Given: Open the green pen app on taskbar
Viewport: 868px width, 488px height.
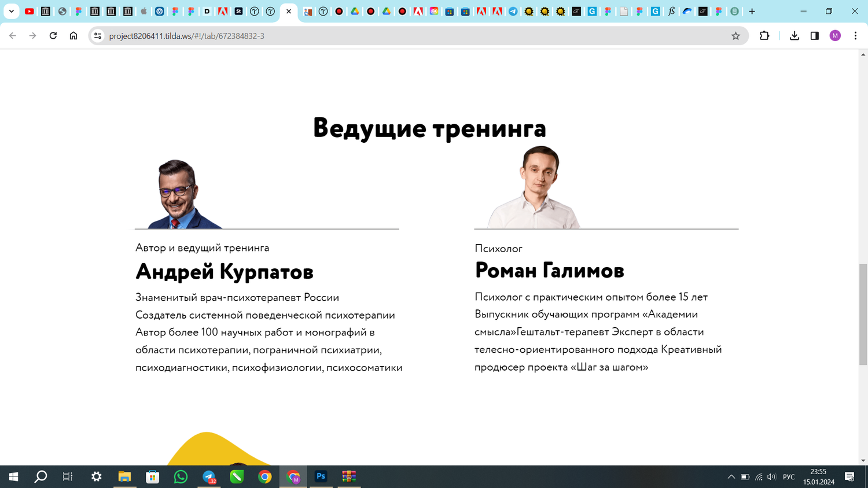Looking at the screenshot, I should (x=237, y=476).
